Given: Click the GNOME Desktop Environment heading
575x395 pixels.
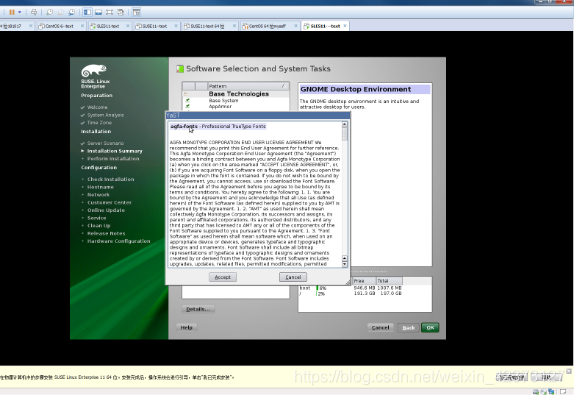Looking at the screenshot, I should 365,89.
